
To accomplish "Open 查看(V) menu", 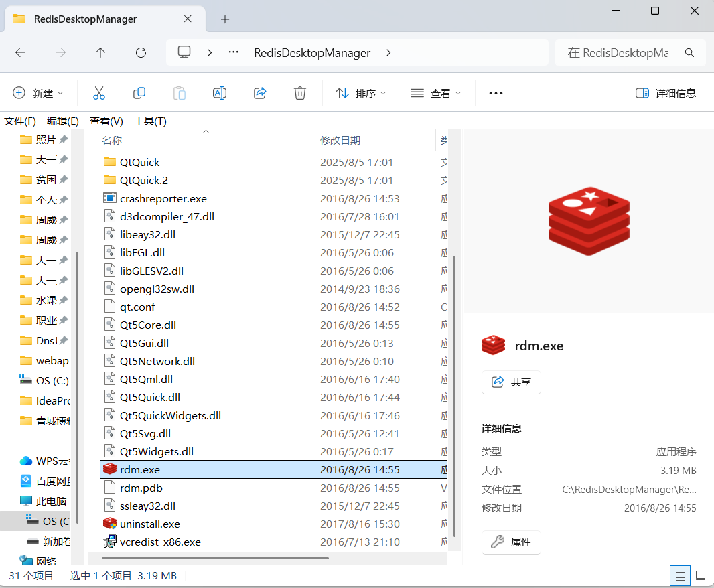I will tap(106, 121).
